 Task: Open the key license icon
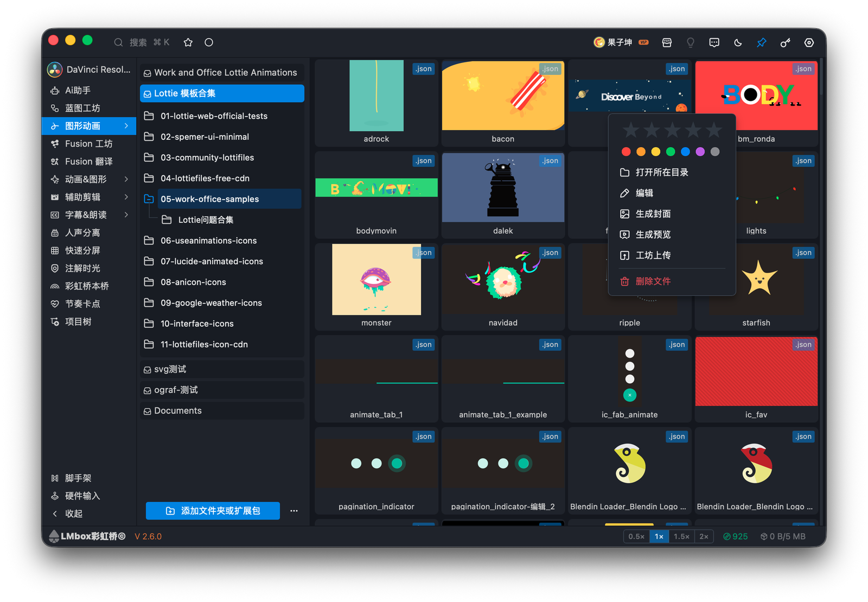pyautogui.click(x=786, y=42)
